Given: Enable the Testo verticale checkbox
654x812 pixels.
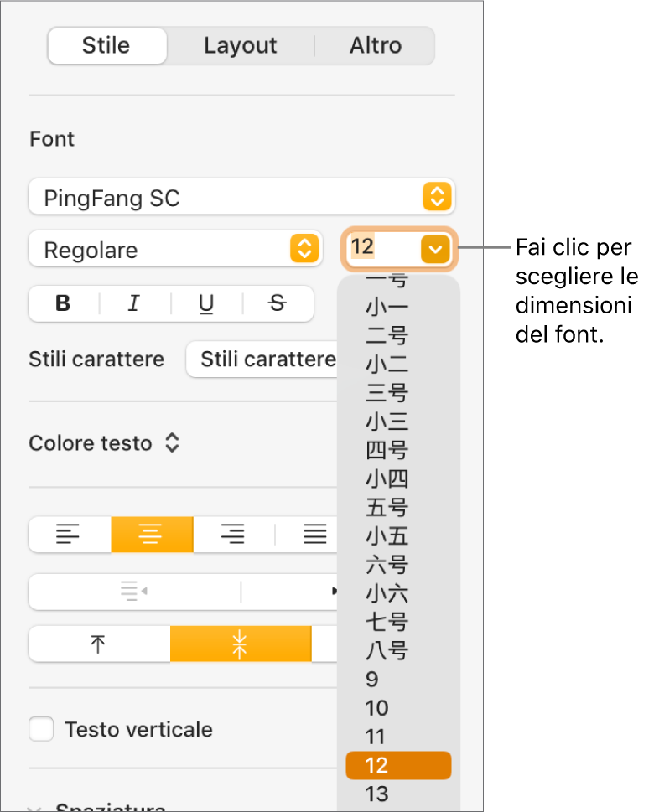Looking at the screenshot, I should coord(41,729).
